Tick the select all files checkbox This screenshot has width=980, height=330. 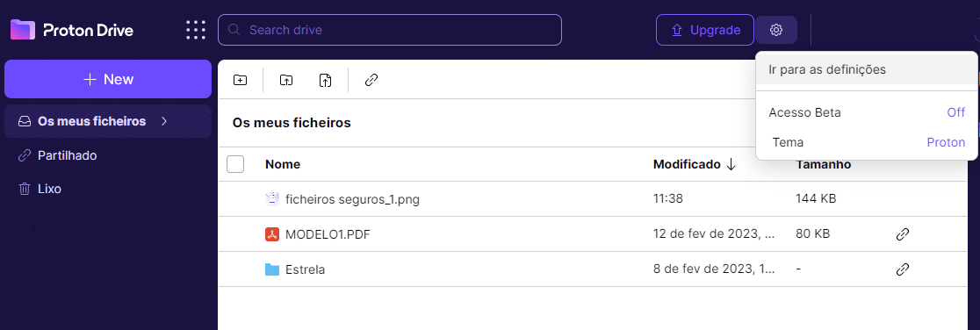pos(235,164)
